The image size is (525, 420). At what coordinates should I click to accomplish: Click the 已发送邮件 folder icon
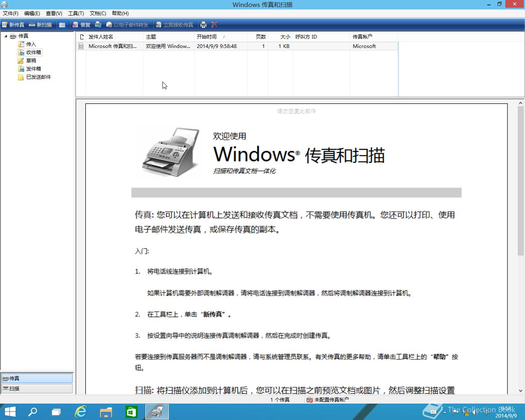pyautogui.click(x=21, y=77)
